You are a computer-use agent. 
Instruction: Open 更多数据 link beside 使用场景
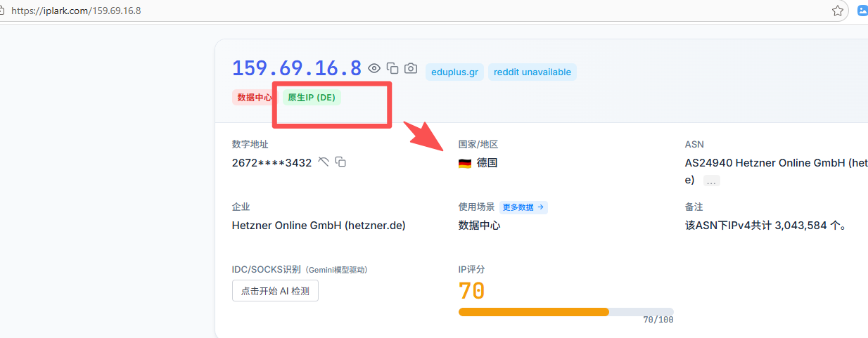coord(523,207)
